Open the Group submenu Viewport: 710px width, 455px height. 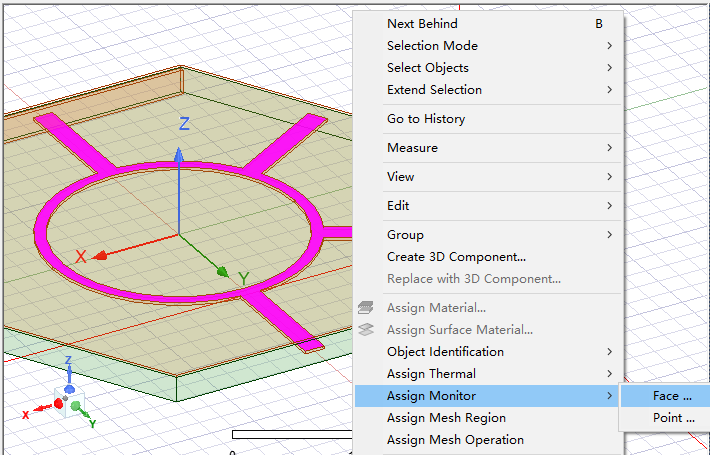point(405,235)
